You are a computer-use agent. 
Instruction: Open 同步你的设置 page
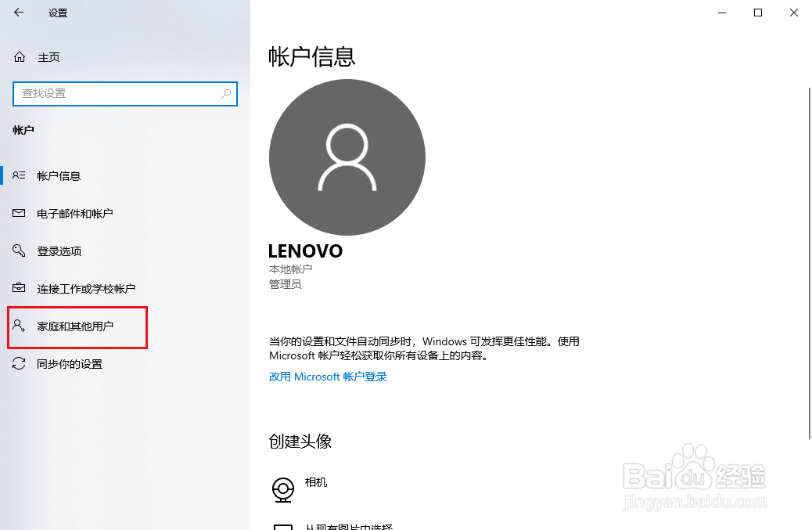click(125, 364)
